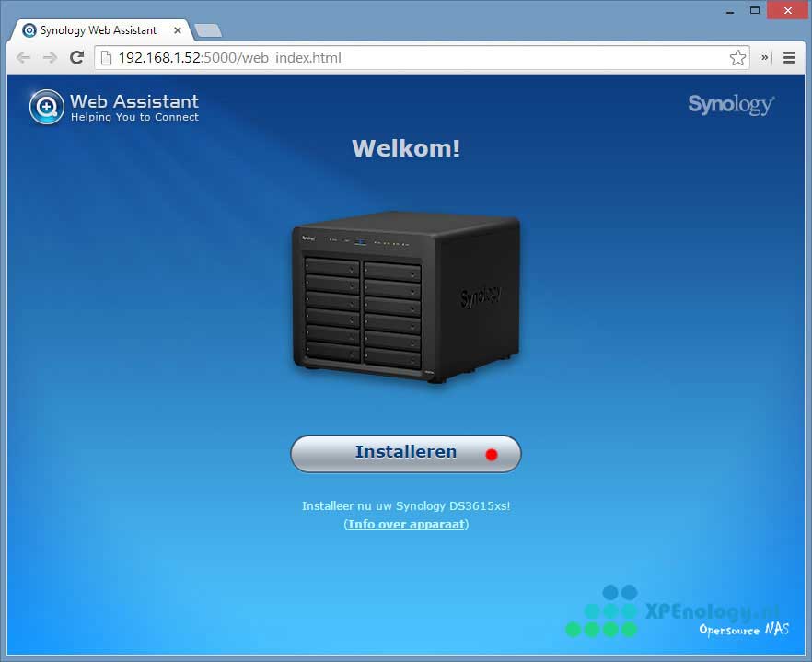Open a new browser tab

pyautogui.click(x=208, y=30)
